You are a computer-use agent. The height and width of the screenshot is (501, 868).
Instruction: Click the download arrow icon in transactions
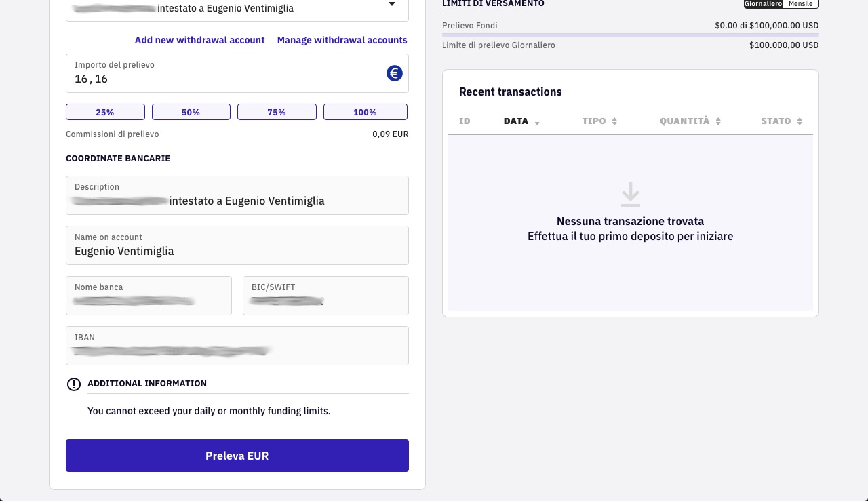point(631,195)
